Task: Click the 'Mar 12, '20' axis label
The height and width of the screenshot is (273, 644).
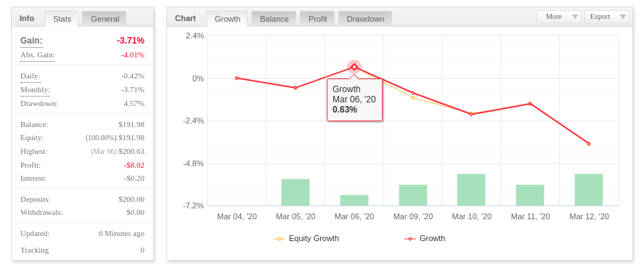Action: tap(589, 217)
